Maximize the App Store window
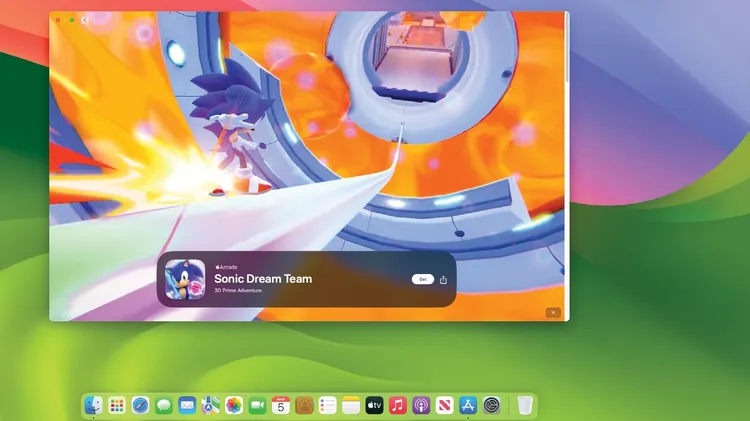750x421 pixels. coord(72,20)
